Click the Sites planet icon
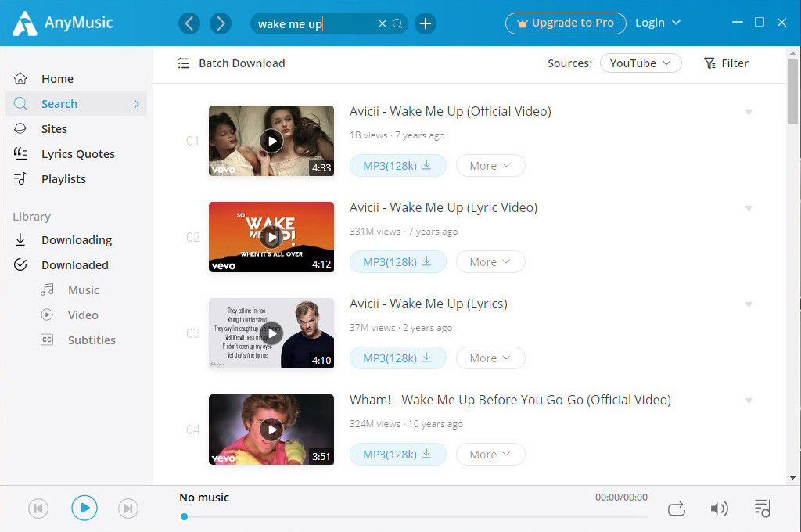The height and width of the screenshot is (532, 801). tap(20, 128)
